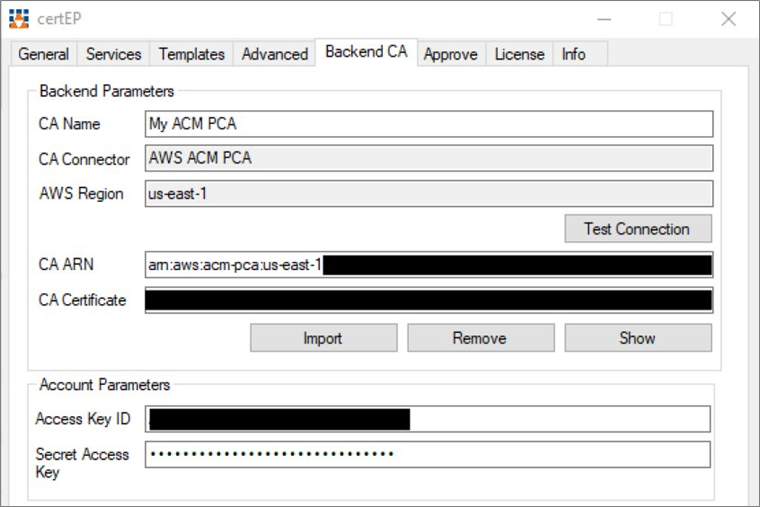
Task: Click the AWS Region field
Action: coord(429,194)
